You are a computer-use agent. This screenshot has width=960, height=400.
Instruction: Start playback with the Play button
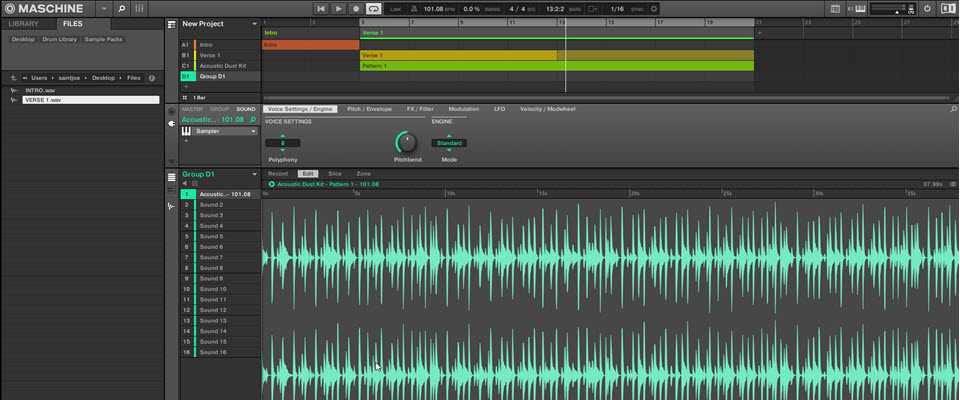338,9
